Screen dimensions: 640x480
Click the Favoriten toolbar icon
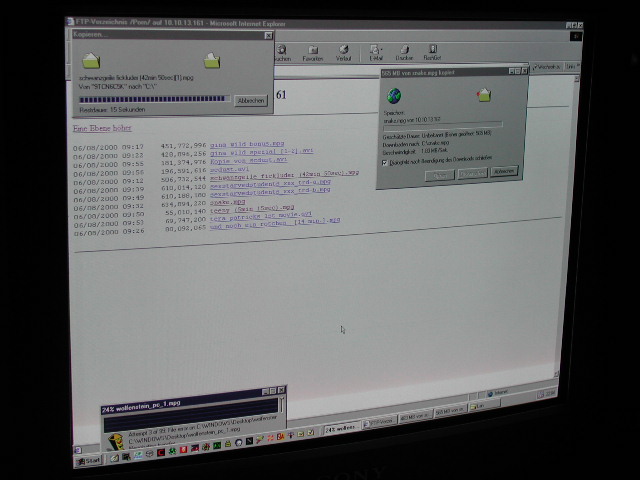[312, 52]
